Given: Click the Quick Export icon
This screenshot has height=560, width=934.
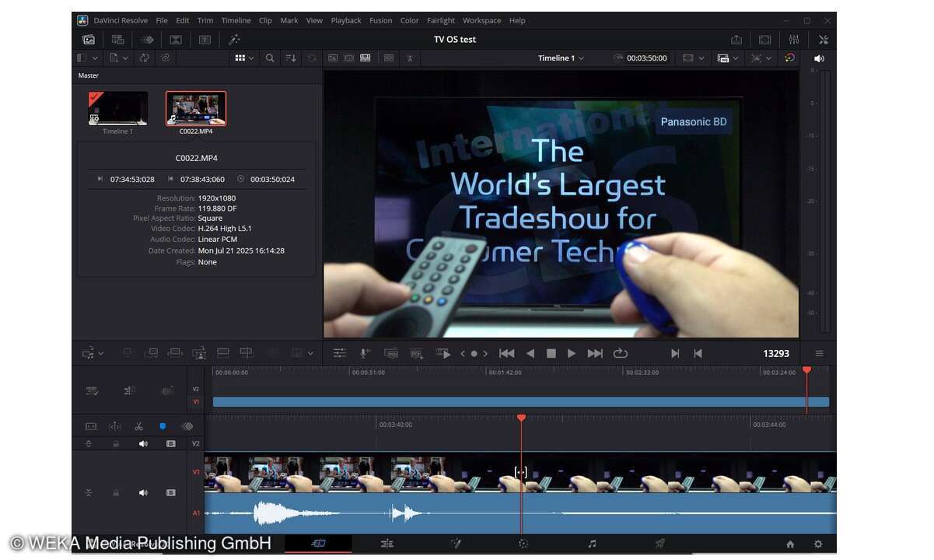Looking at the screenshot, I should point(736,40).
